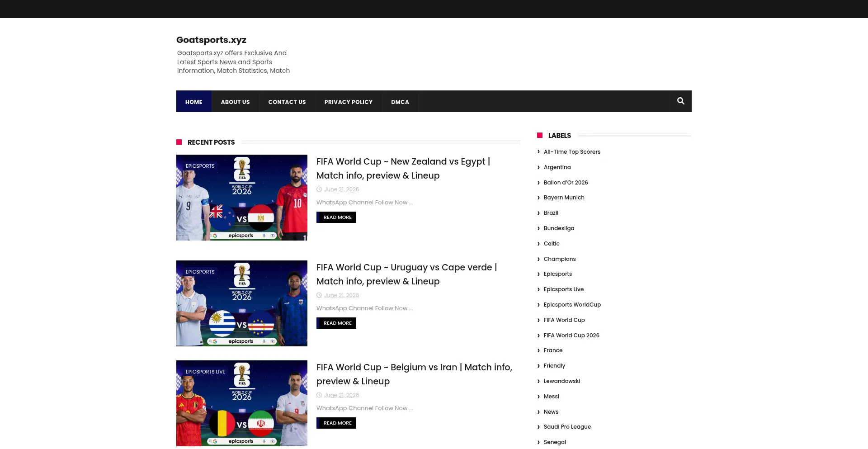Screen dimensions: 868x449
Task: Open the DMCA page
Action: coord(400,102)
